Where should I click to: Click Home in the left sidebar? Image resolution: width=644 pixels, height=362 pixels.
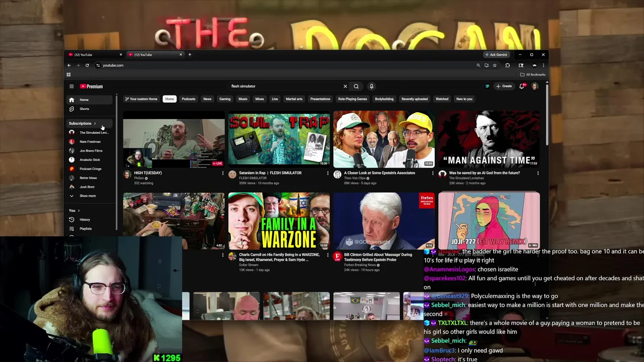click(x=90, y=100)
